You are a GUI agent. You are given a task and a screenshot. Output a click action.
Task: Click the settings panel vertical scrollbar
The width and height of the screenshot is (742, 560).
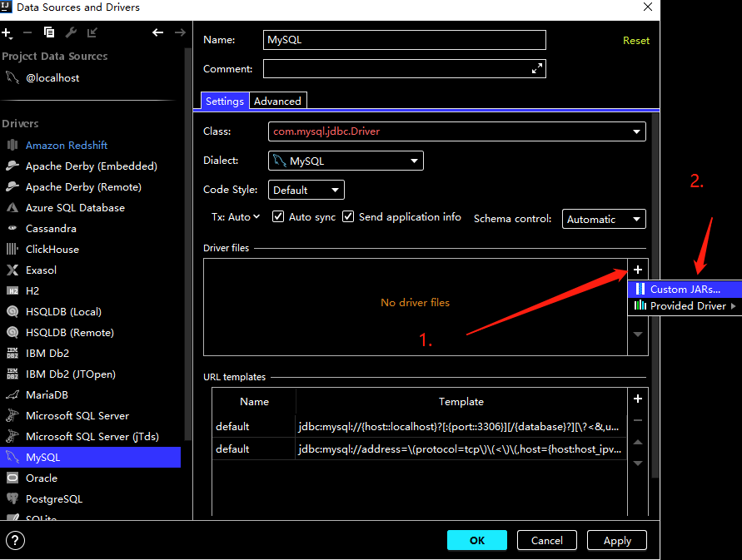click(x=655, y=295)
